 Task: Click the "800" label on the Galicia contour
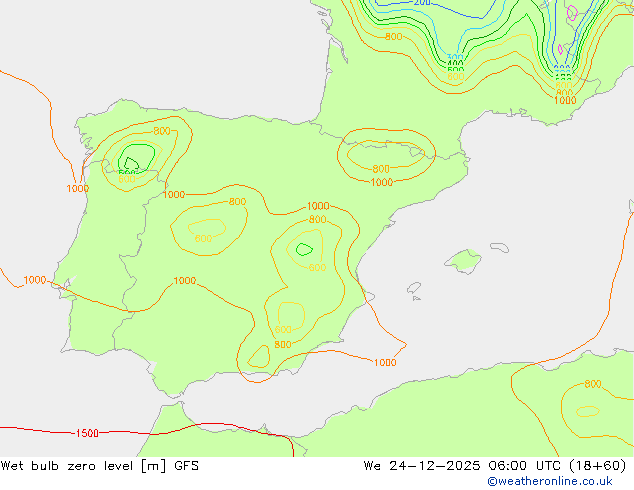[x=162, y=131]
